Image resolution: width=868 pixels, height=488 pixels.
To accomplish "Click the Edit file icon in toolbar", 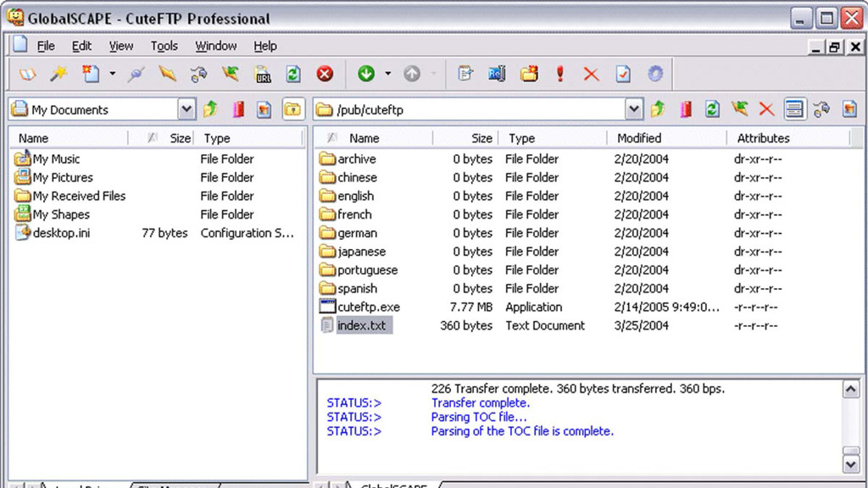I will tap(465, 74).
